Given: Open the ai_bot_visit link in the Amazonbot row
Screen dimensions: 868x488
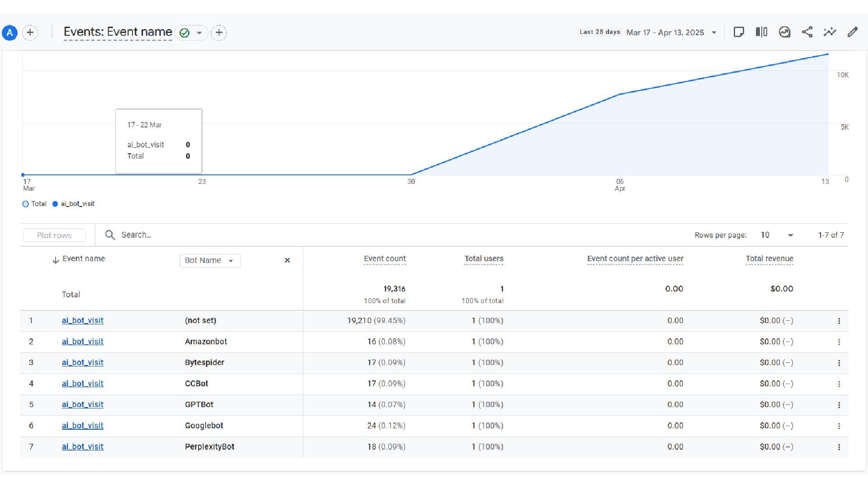Looking at the screenshot, I should pyautogui.click(x=82, y=342).
